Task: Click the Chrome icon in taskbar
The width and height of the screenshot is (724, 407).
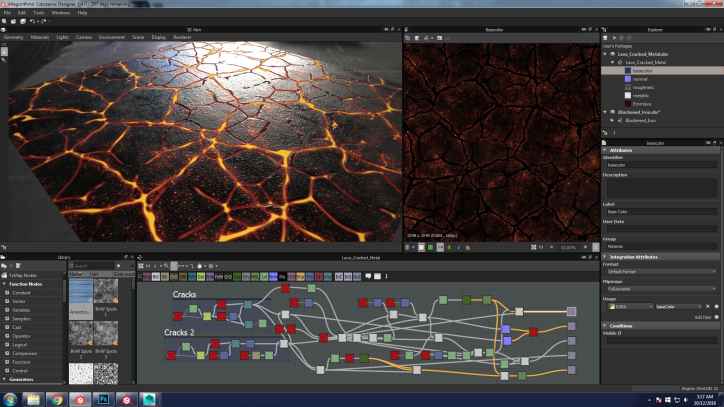Action: [x=56, y=399]
